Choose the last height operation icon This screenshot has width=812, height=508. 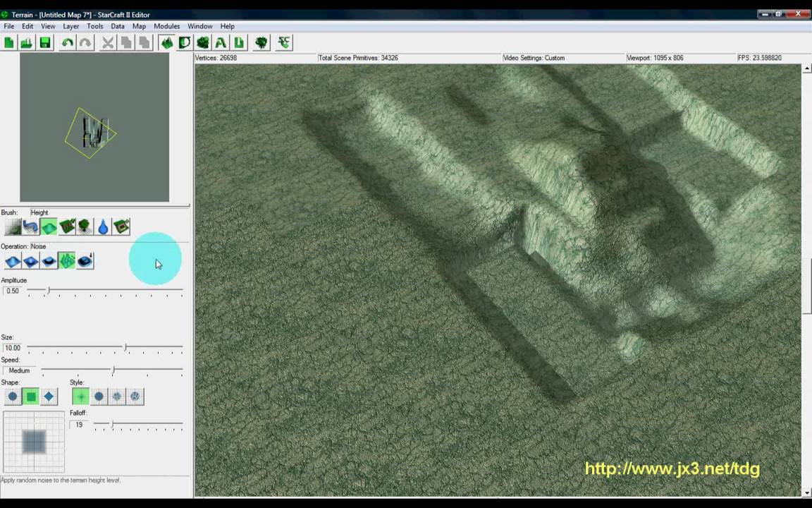[x=85, y=261]
